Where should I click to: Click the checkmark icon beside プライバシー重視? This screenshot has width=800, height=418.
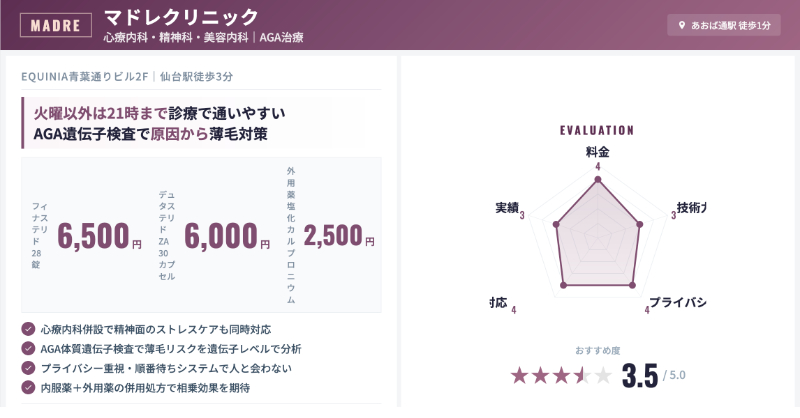(x=28, y=368)
